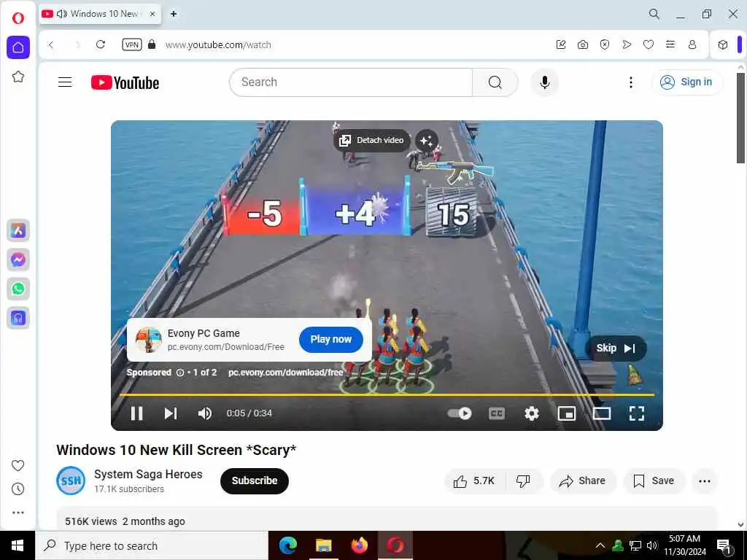Toggle the Autoplay switch
Image resolution: width=747 pixels, height=560 pixels.
(460, 413)
